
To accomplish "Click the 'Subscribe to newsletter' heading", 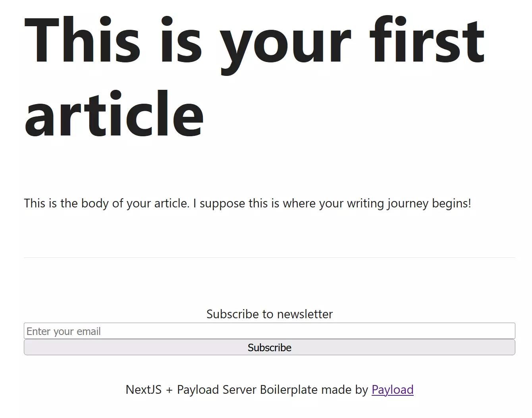I will coord(269,314).
